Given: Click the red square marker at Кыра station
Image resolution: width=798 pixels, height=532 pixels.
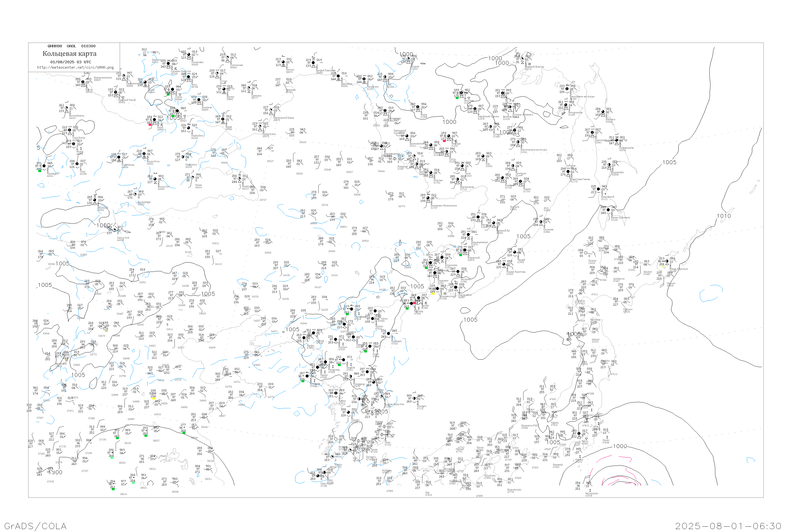Looking at the screenshot, I should [150, 124].
